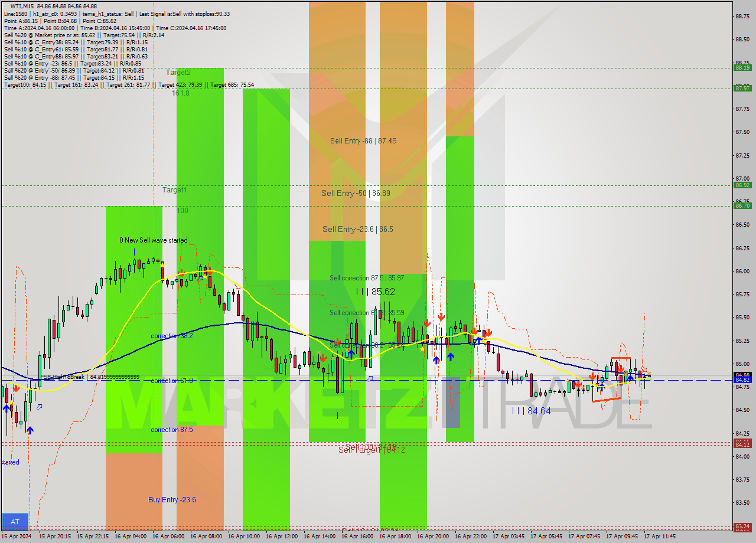Click the 'Buy Entry -23.6' label

coord(172,500)
